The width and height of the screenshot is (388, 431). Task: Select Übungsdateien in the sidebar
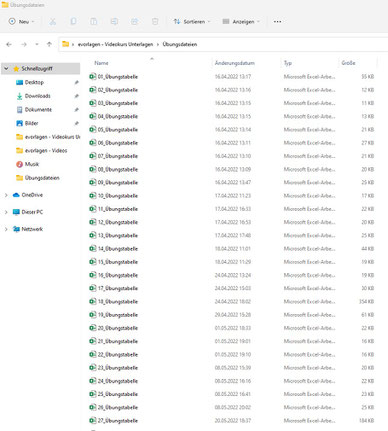point(42,178)
